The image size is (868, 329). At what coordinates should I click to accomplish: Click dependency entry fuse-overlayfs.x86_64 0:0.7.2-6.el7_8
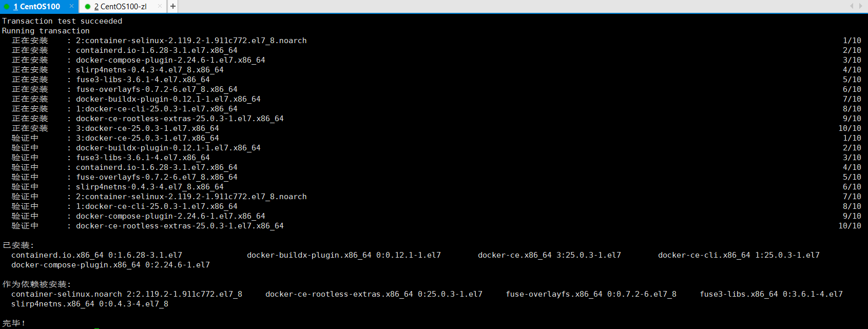591,294
